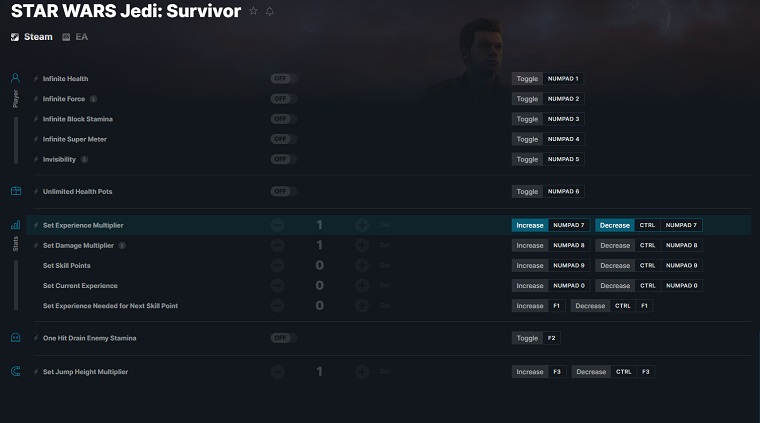
Task: Toggle One Hit Drain Enemy Stamina on
Action: tap(284, 338)
